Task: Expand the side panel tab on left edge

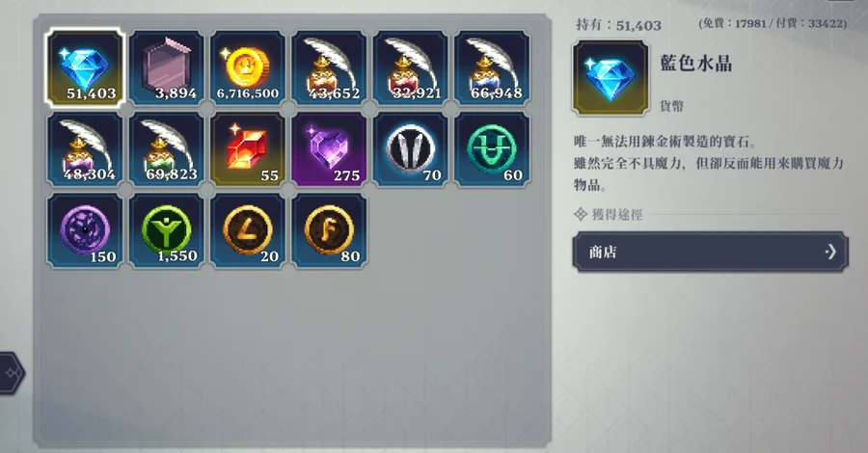Action: [11, 373]
